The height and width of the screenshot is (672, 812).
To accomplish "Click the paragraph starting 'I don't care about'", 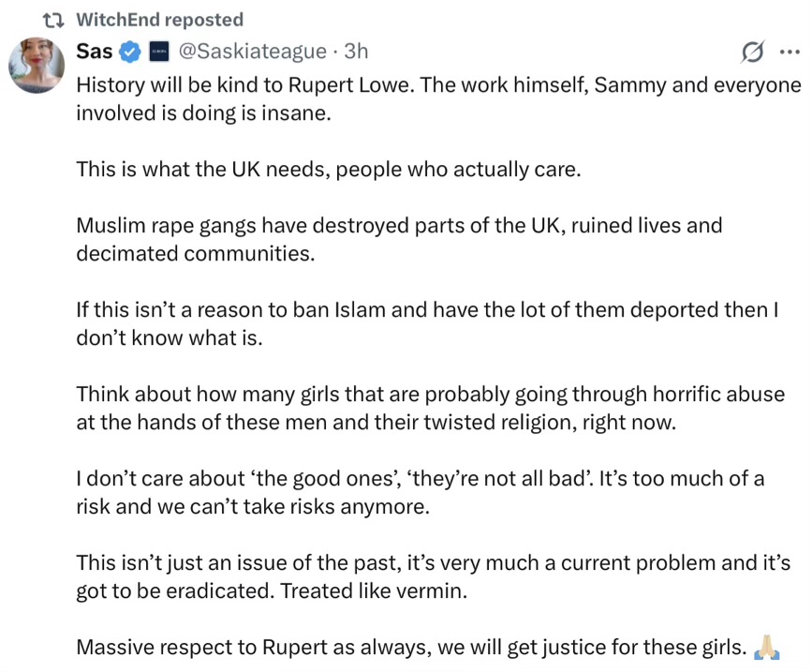I will point(420,492).
